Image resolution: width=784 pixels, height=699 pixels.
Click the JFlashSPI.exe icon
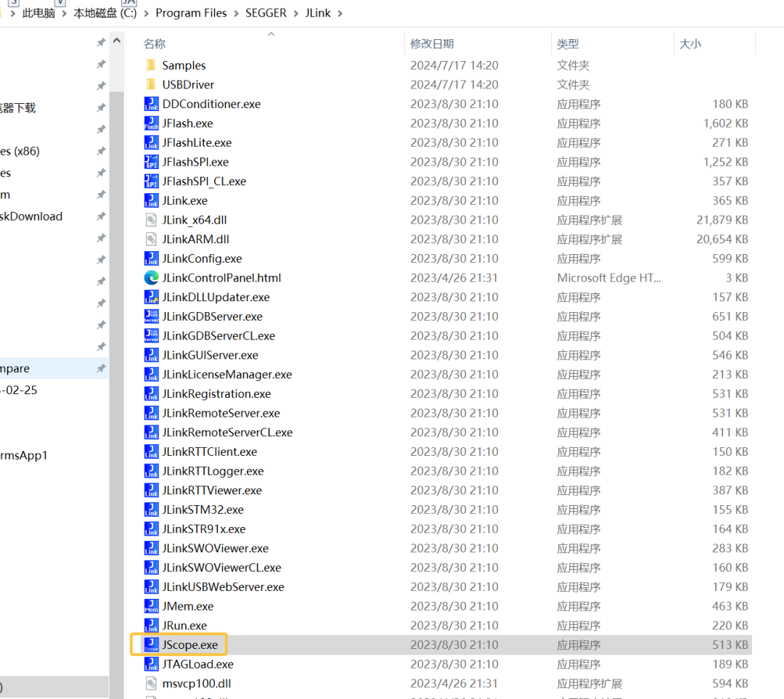pos(151,162)
